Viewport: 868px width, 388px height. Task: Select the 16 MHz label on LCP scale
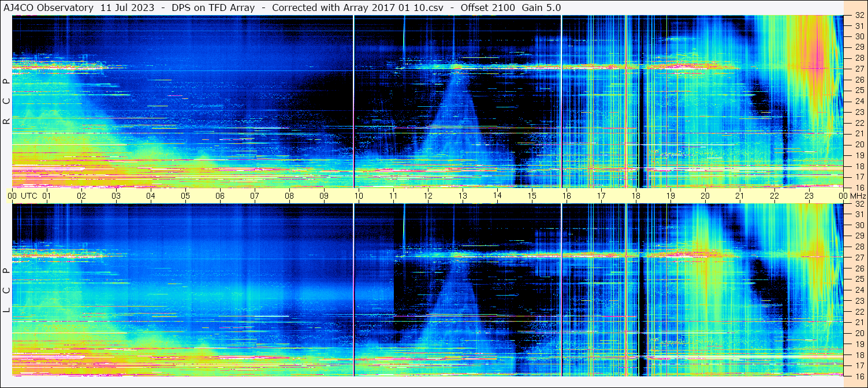(x=859, y=376)
